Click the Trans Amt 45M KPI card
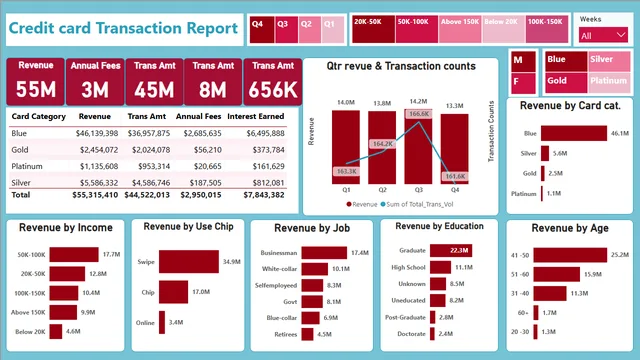This screenshot has width=640, height=360. 154,82
